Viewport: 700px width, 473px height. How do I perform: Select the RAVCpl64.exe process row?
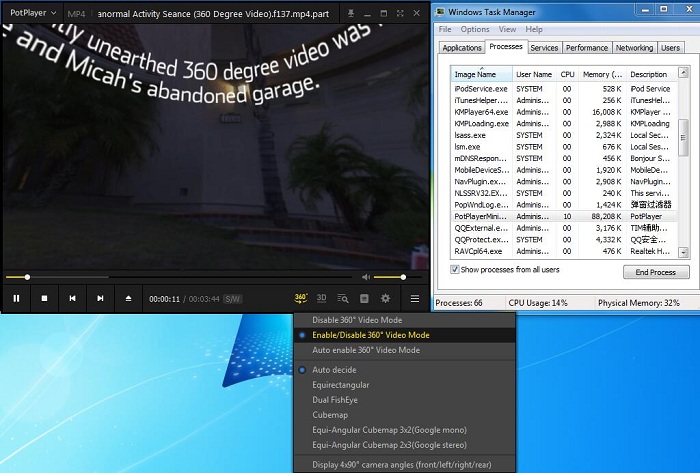tap(564, 251)
